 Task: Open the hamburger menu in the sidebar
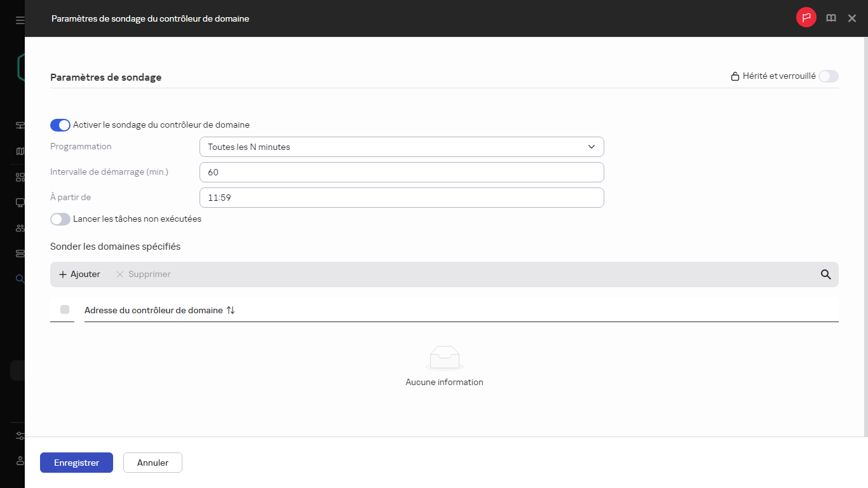point(20,20)
